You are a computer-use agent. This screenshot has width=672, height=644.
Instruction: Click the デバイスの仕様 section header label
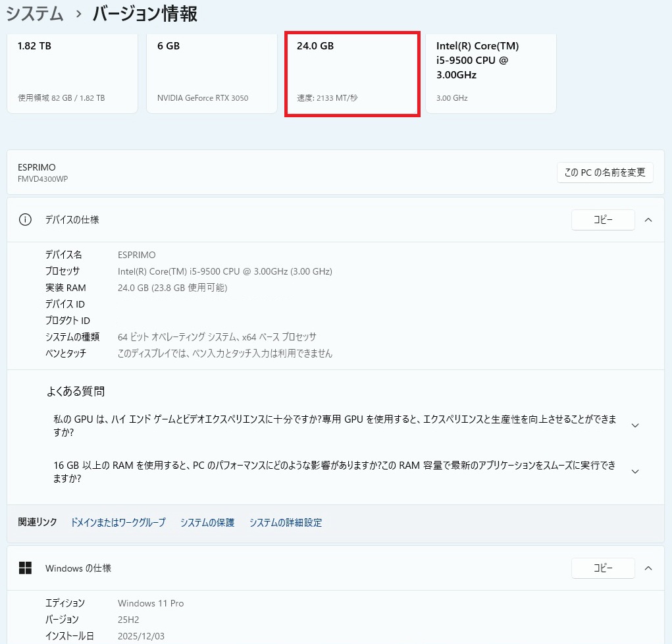[x=72, y=220]
